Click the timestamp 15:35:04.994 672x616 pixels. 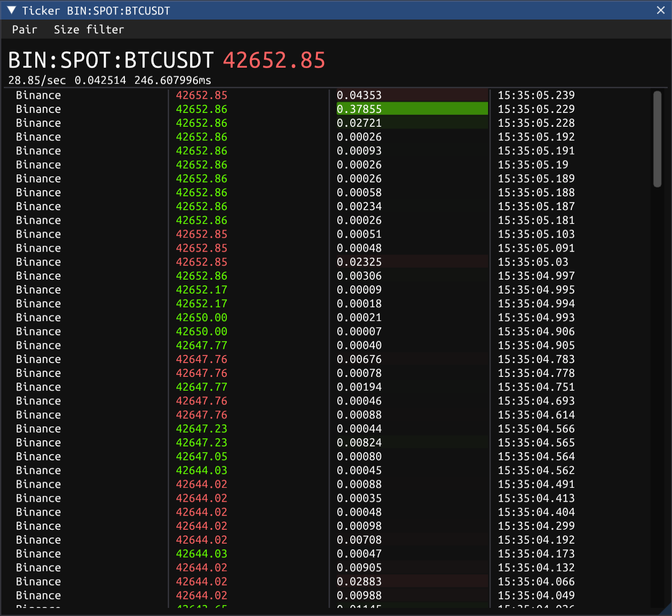536,303
